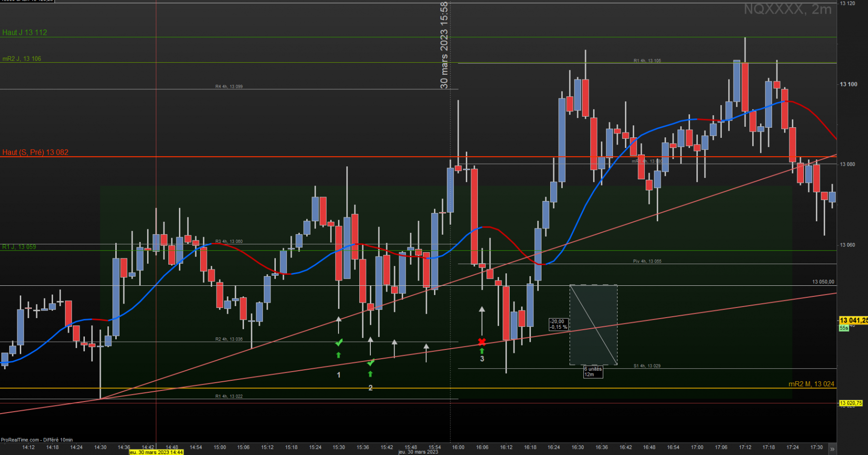The width and height of the screenshot is (868, 455).
Task: Click the 'ProRealTime.com - Différé 10min' notice
Action: [37, 440]
